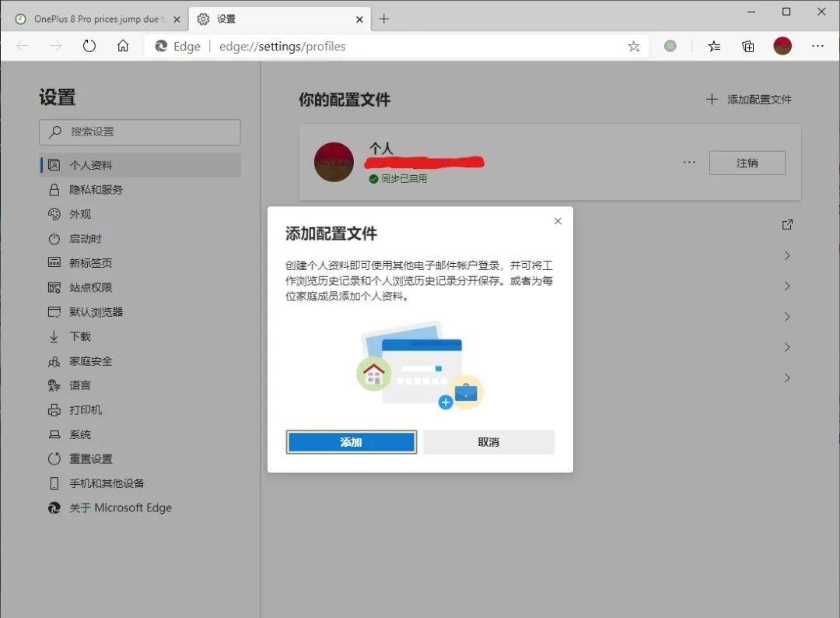Image resolution: width=840 pixels, height=618 pixels.
Task: Go to home page icon
Action: point(123,46)
